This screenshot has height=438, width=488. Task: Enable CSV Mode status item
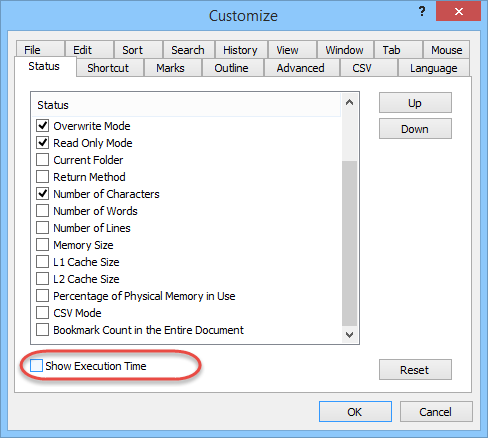coord(43,313)
